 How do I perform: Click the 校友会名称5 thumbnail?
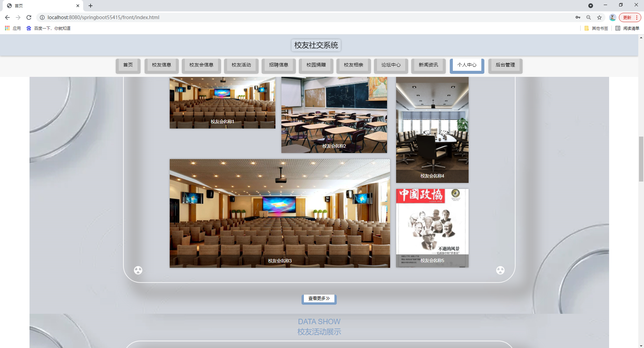(x=432, y=228)
